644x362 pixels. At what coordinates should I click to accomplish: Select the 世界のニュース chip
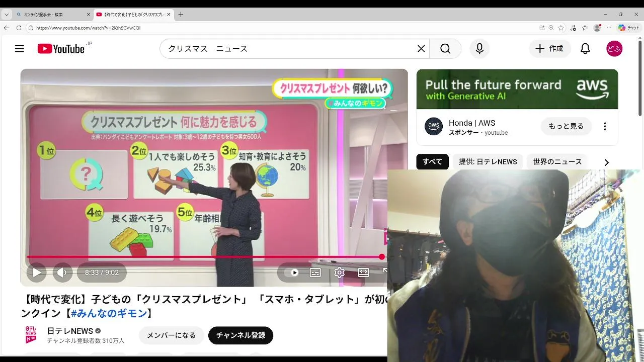(557, 162)
